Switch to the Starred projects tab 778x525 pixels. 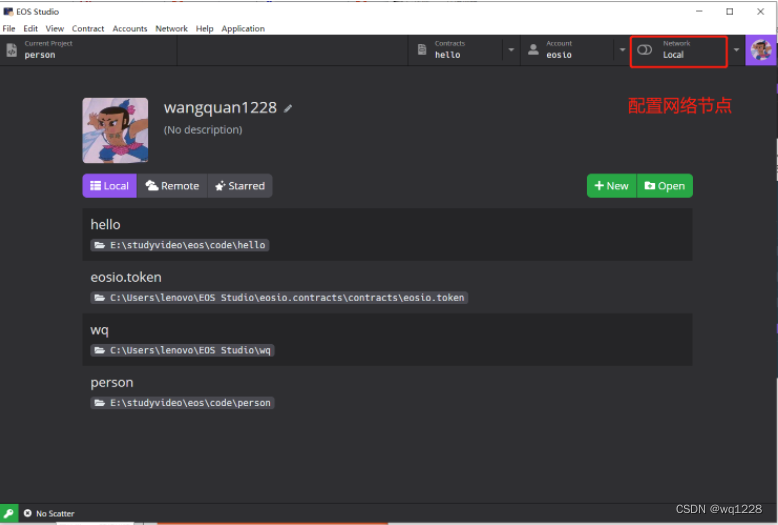coord(240,186)
